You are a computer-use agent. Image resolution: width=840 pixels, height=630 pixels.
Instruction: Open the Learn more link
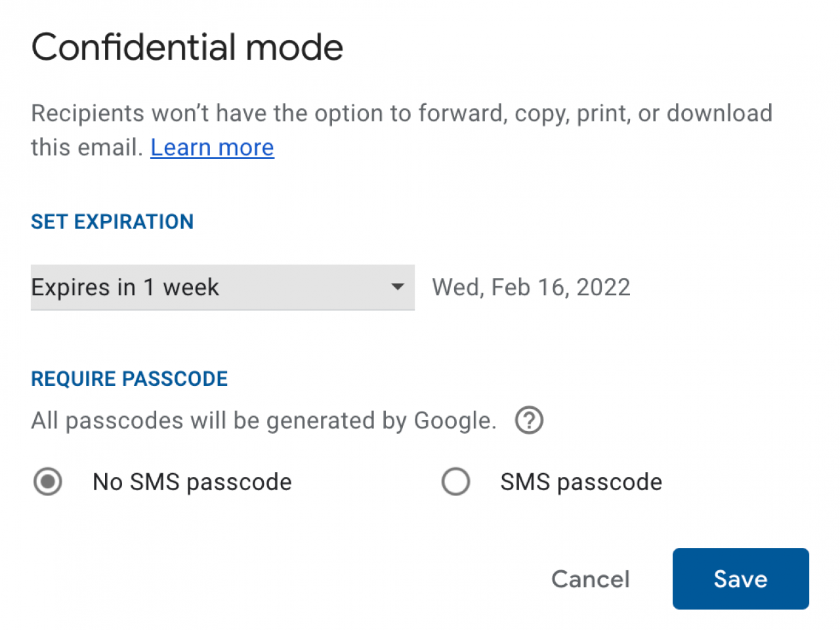pos(212,147)
